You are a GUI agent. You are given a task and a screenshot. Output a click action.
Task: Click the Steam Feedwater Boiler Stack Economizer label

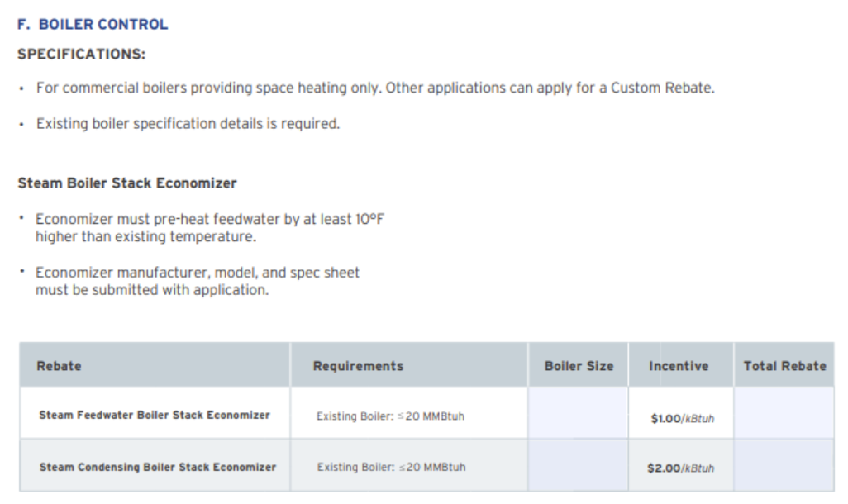coord(154,416)
